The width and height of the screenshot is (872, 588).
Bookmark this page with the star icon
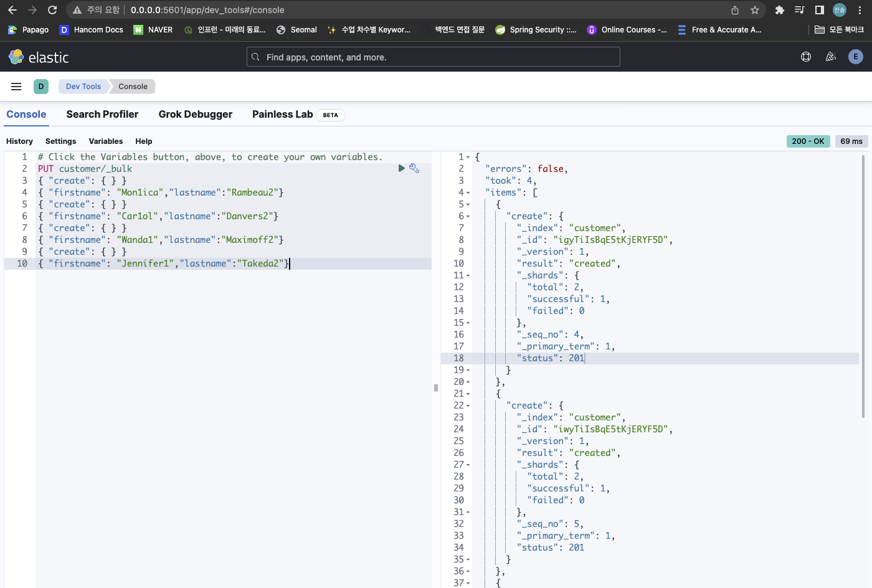pyautogui.click(x=755, y=10)
